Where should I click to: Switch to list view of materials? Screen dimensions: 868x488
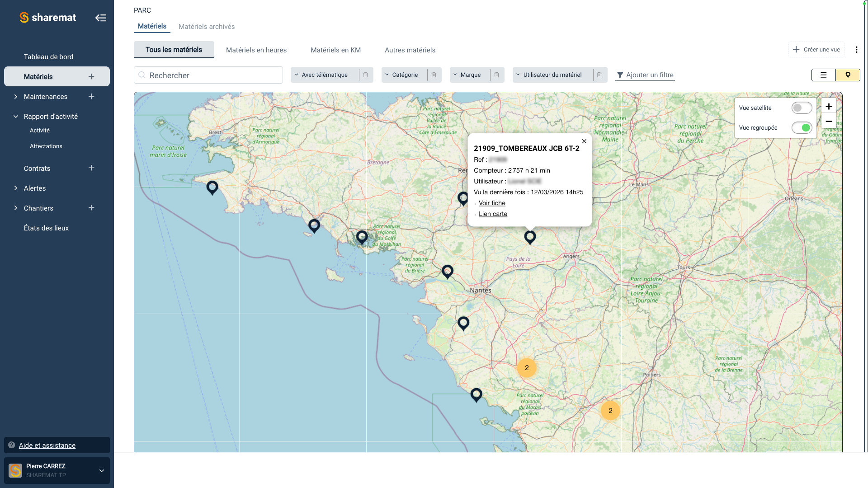pyautogui.click(x=824, y=75)
